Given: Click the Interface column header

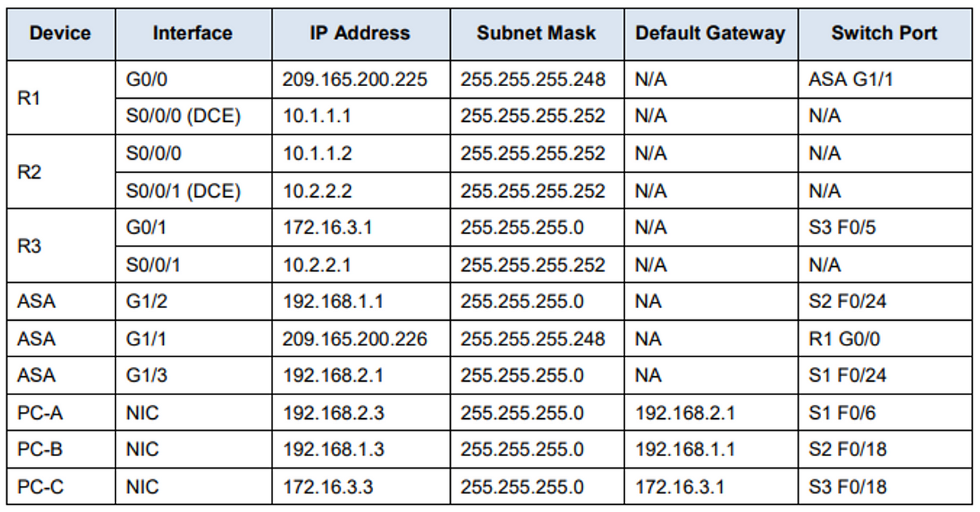Looking at the screenshot, I should [x=192, y=33].
